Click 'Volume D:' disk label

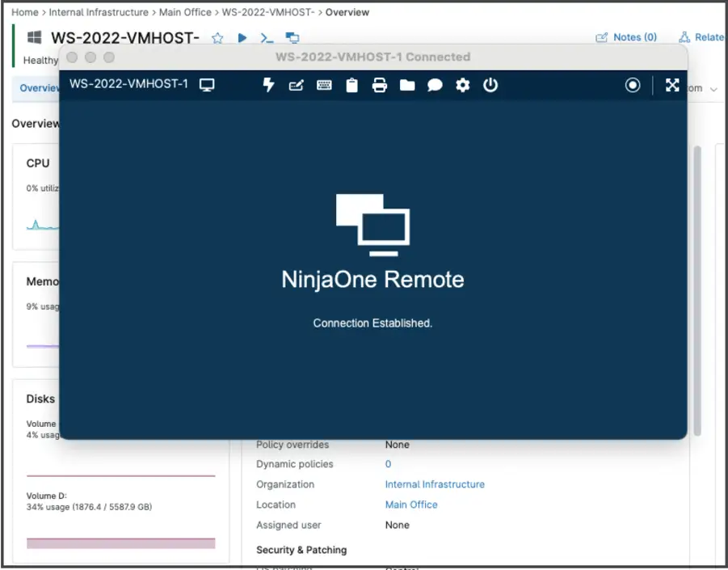(46, 496)
